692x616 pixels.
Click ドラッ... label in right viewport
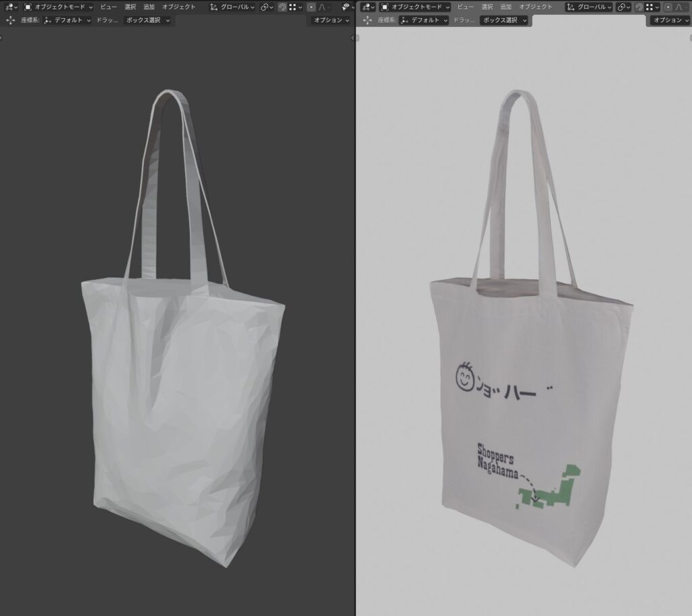[x=464, y=20]
